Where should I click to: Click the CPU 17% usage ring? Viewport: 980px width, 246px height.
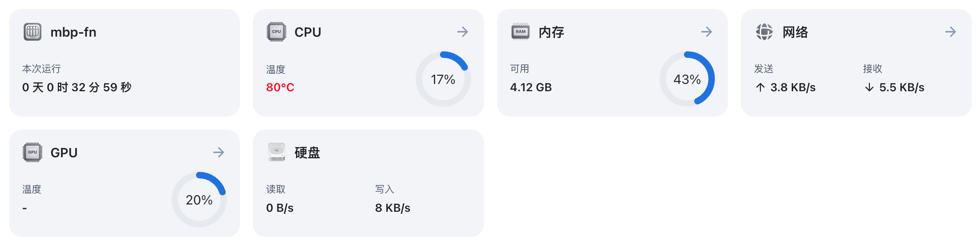point(443,79)
